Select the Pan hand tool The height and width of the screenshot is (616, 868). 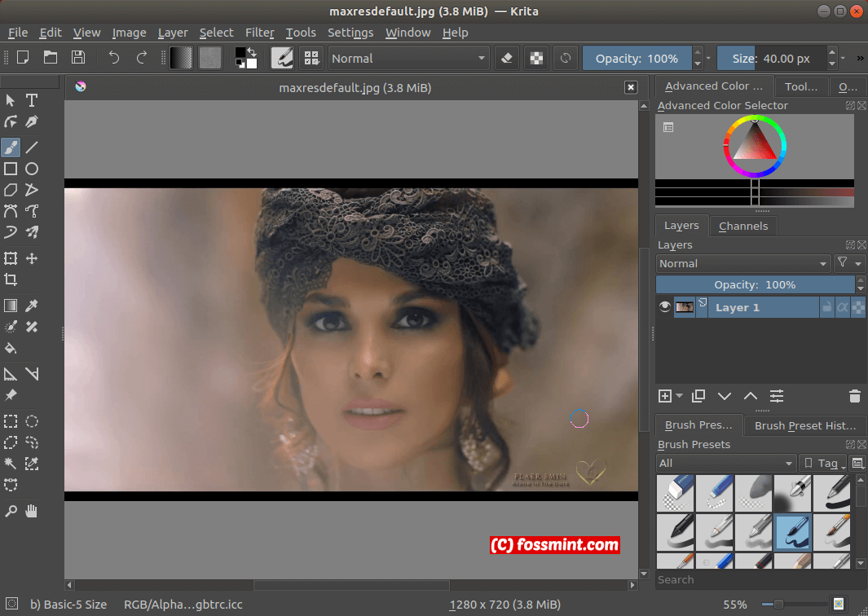32,511
